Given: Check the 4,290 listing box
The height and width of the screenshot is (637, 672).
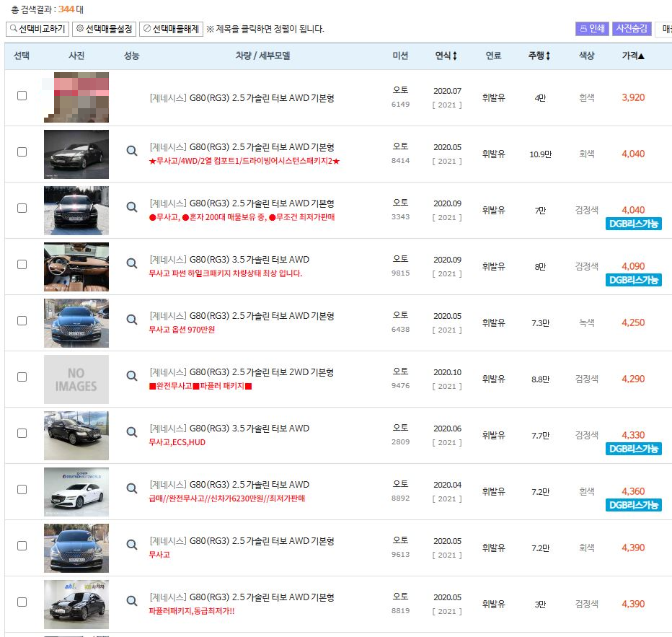Looking at the screenshot, I should [x=22, y=377].
